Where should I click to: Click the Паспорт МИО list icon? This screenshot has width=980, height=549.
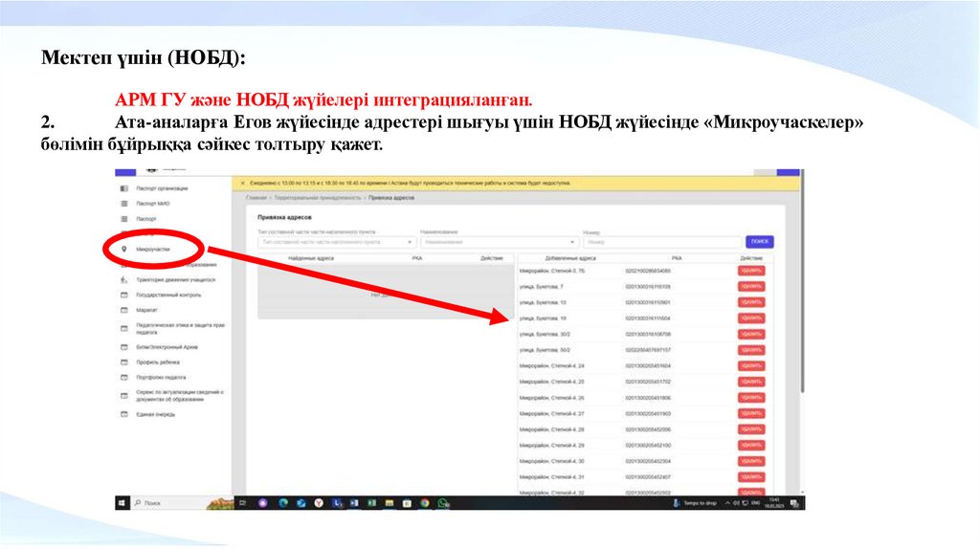pos(123,204)
